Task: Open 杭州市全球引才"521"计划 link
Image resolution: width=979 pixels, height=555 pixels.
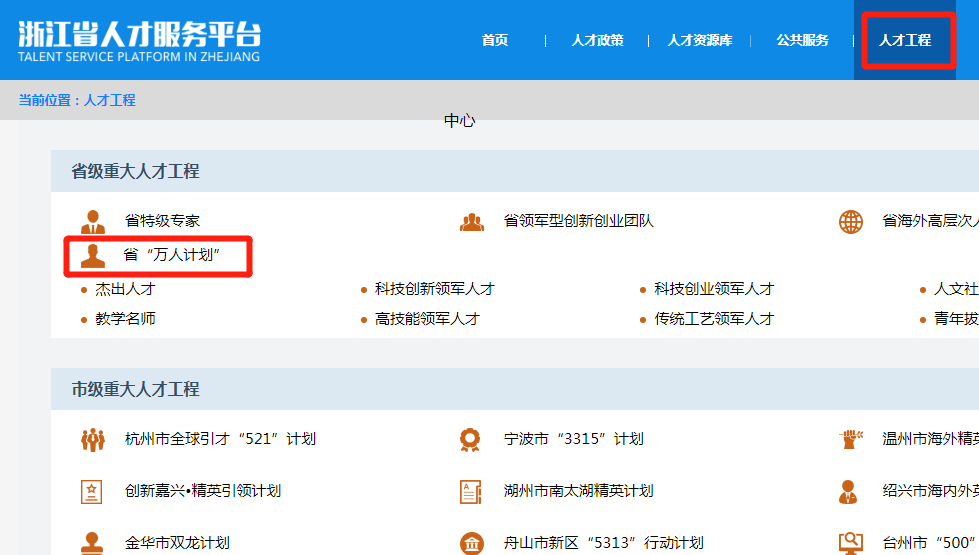Action: pyautogui.click(x=220, y=439)
